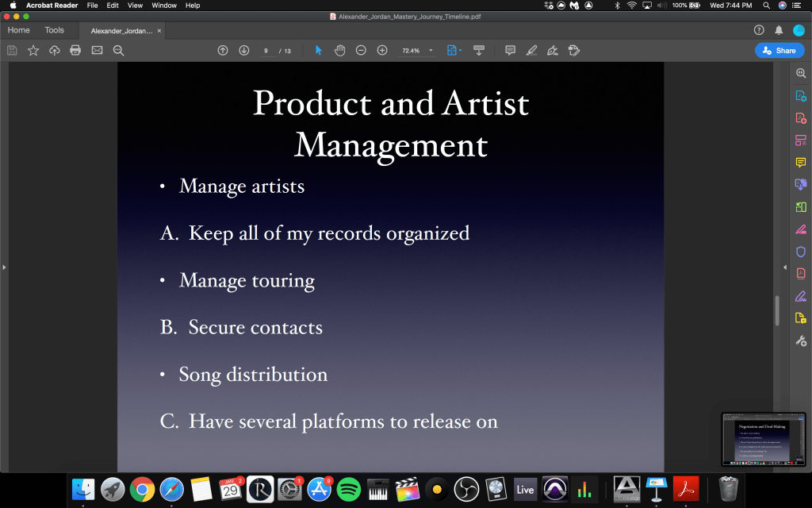The image size is (812, 508).
Task: Click the Share button
Action: (x=779, y=50)
